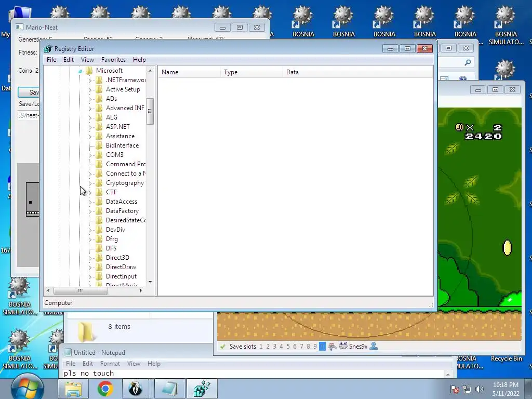Expand the Assistance key
Image resolution: width=532 pixels, height=399 pixels.
[90, 137]
